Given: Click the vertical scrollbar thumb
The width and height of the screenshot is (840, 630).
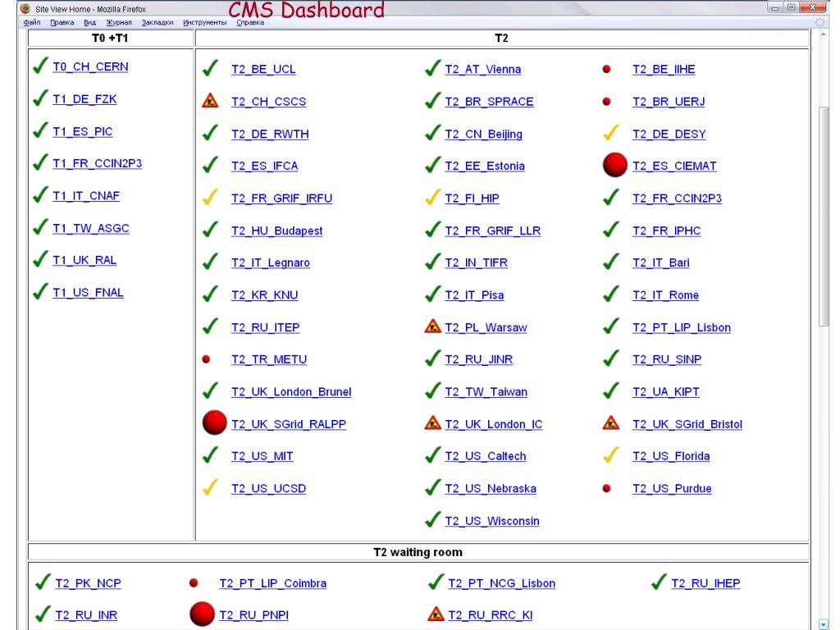Looking at the screenshot, I should click(x=824, y=215).
